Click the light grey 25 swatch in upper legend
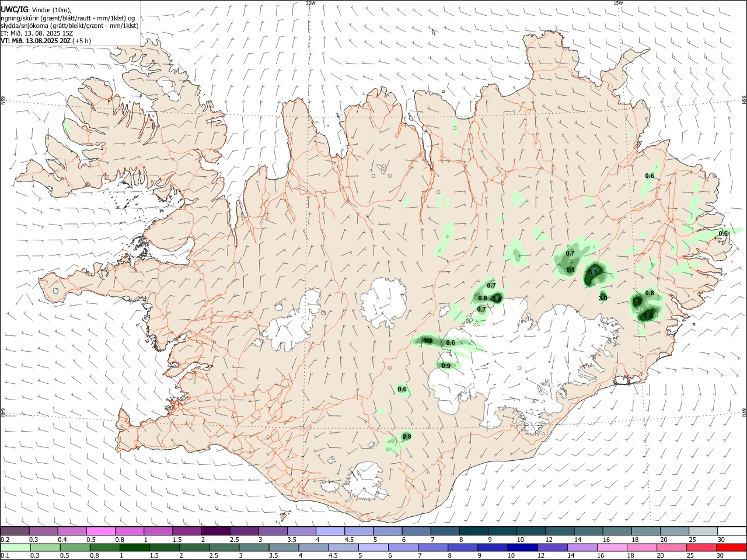The height and width of the screenshot is (560, 747). click(x=703, y=531)
